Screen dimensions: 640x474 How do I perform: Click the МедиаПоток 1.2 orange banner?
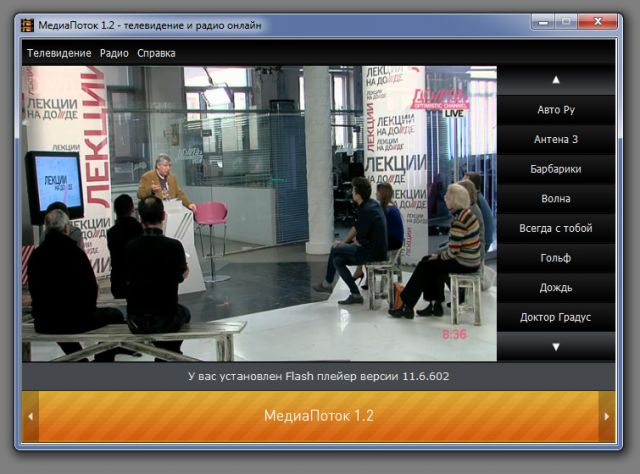coord(318,416)
